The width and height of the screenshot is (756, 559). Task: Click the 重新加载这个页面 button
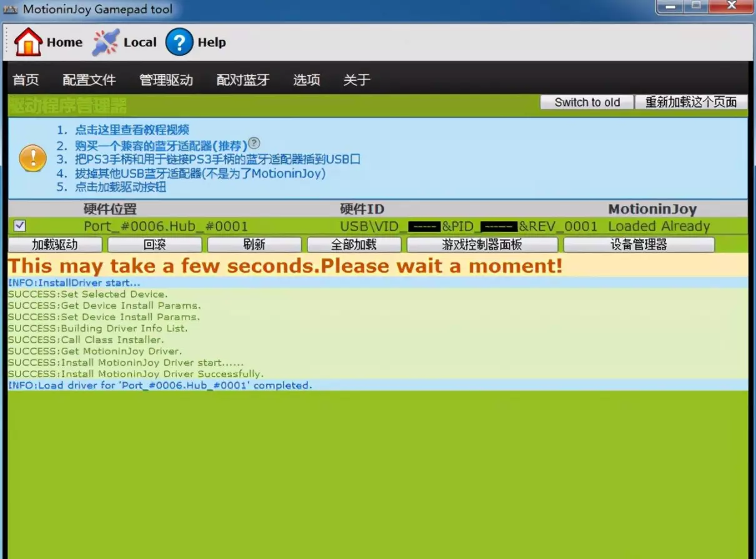tap(692, 103)
